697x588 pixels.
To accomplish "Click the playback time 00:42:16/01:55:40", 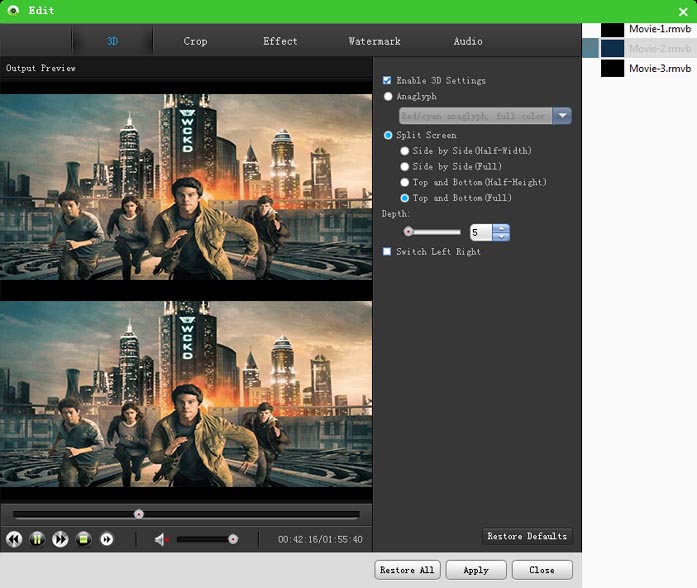I will click(320, 540).
